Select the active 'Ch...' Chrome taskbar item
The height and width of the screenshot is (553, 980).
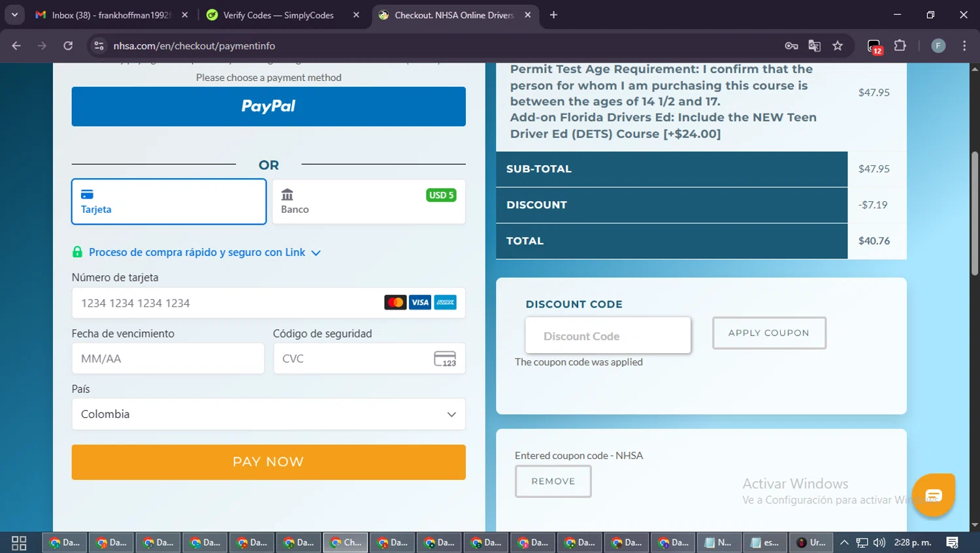pos(346,543)
